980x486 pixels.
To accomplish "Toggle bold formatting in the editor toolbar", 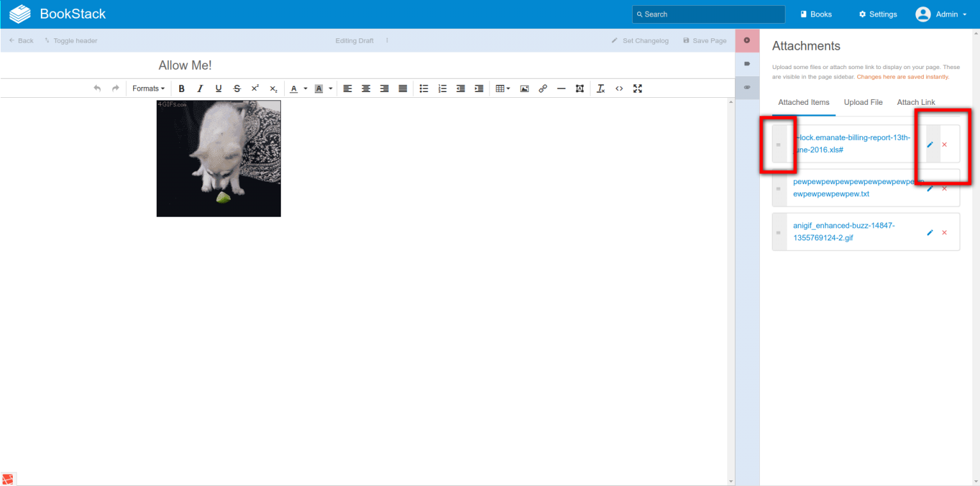I will click(x=182, y=88).
